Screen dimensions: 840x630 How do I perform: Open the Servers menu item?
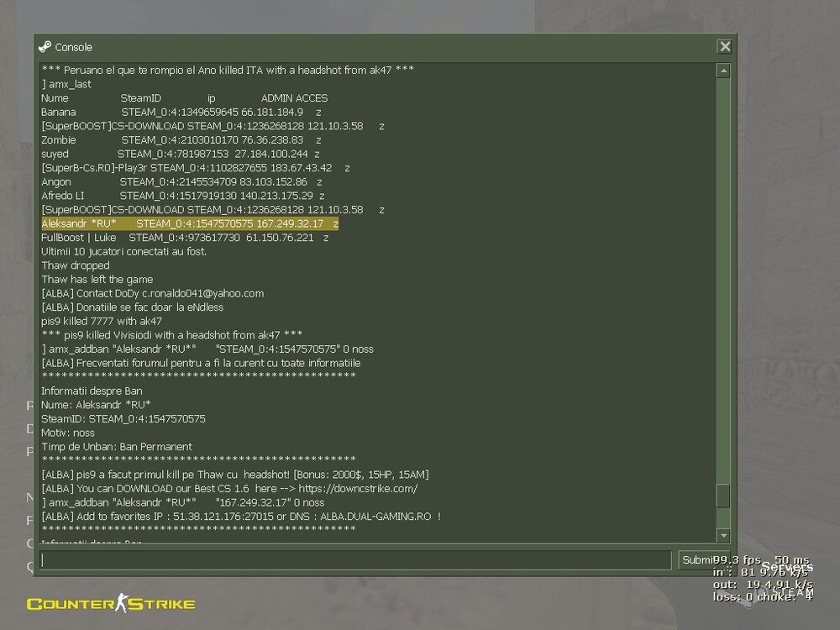(x=786, y=567)
